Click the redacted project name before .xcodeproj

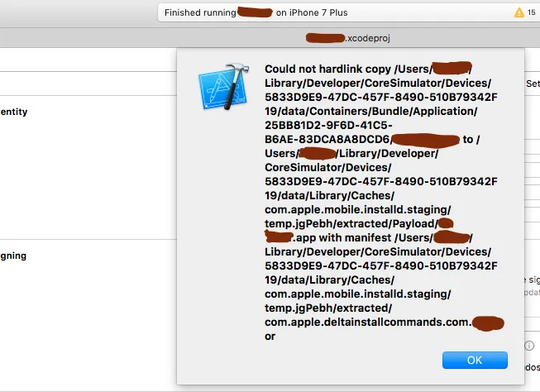coord(325,38)
